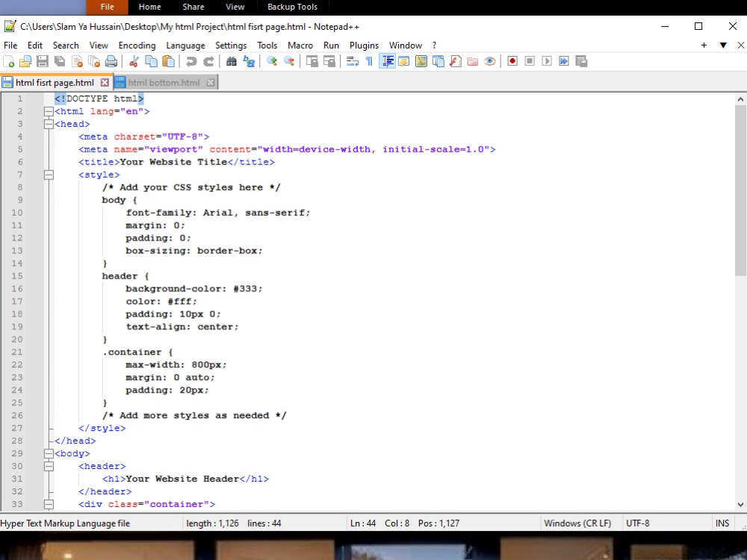Cut selection with the scissors icon
This screenshot has height=560, width=747.
tap(134, 61)
